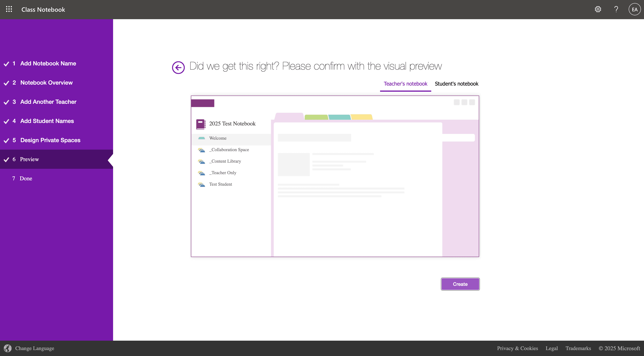Go to step 1 Add Notebook Name

click(x=57, y=63)
